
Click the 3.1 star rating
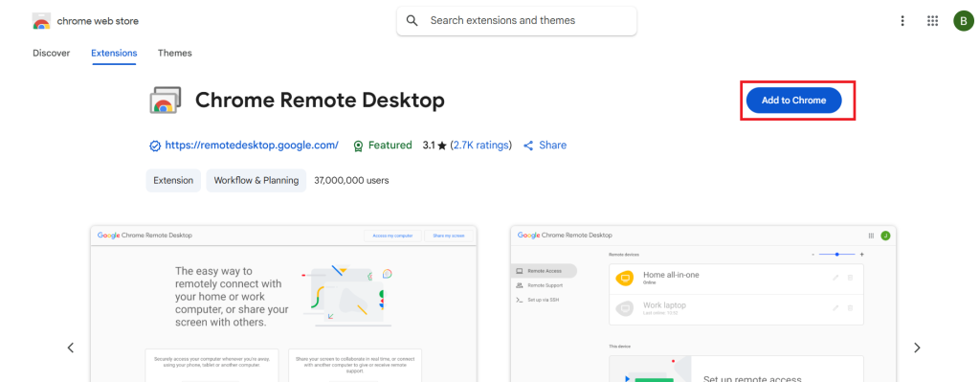(x=435, y=146)
